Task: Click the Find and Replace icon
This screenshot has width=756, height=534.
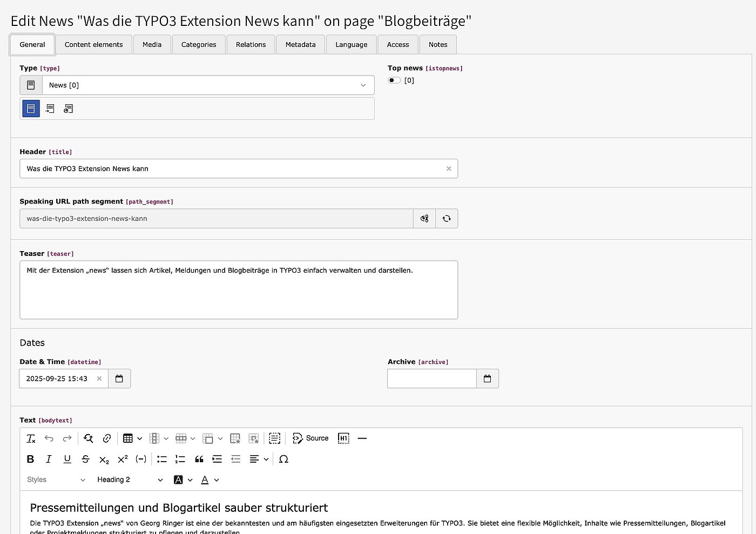Action: click(x=88, y=438)
